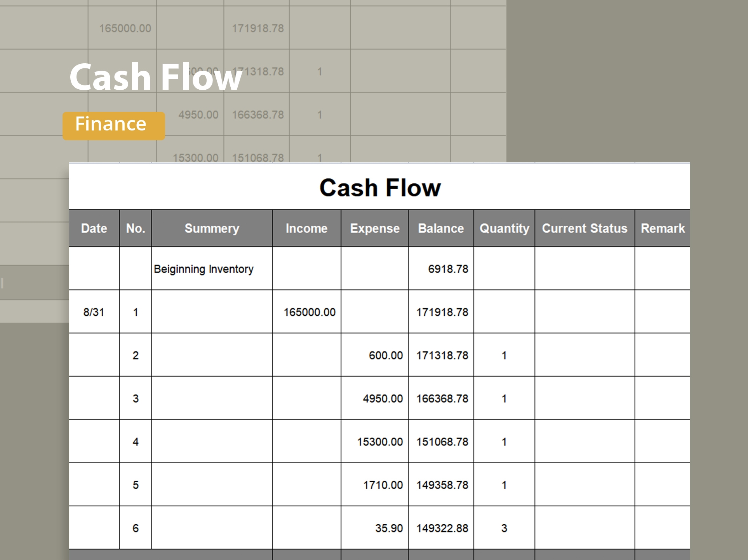Screen dimensions: 748x560
Task: Select the No. column header
Action: point(136,228)
